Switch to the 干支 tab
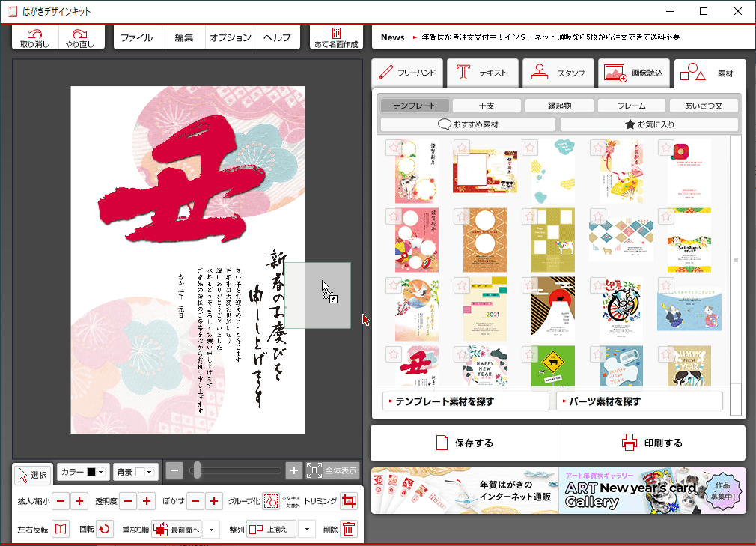Image resolution: width=756 pixels, height=546 pixels. pyautogui.click(x=487, y=106)
